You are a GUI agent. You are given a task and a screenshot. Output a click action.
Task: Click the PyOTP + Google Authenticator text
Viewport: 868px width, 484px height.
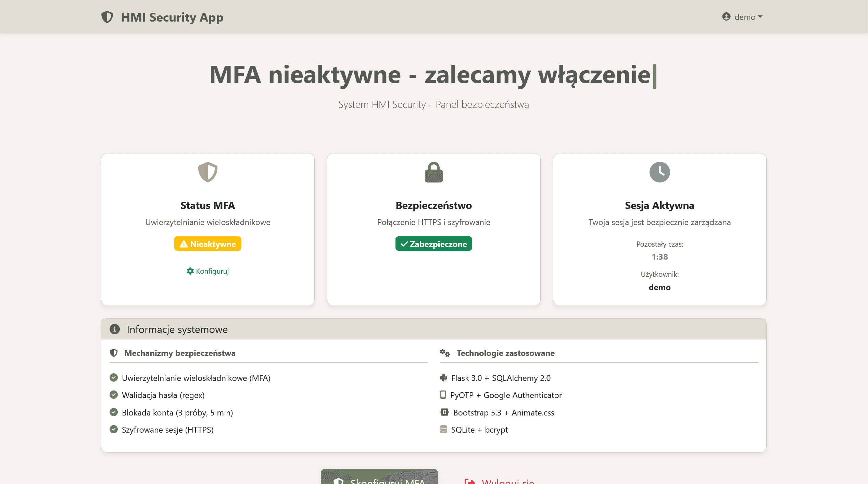click(506, 395)
